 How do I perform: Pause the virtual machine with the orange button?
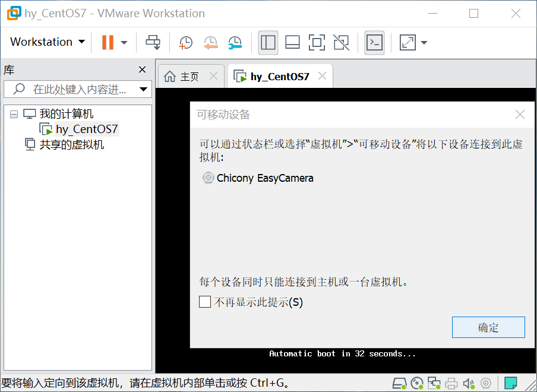pyautogui.click(x=108, y=42)
